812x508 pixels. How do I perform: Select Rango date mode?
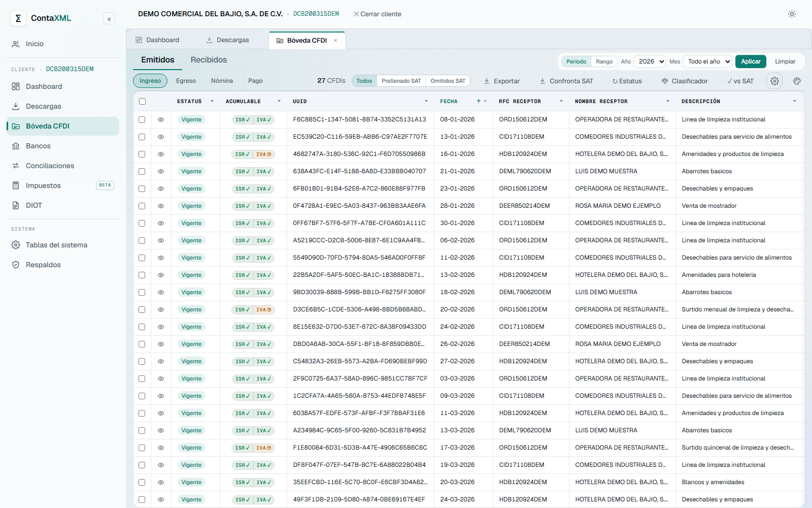pos(604,61)
